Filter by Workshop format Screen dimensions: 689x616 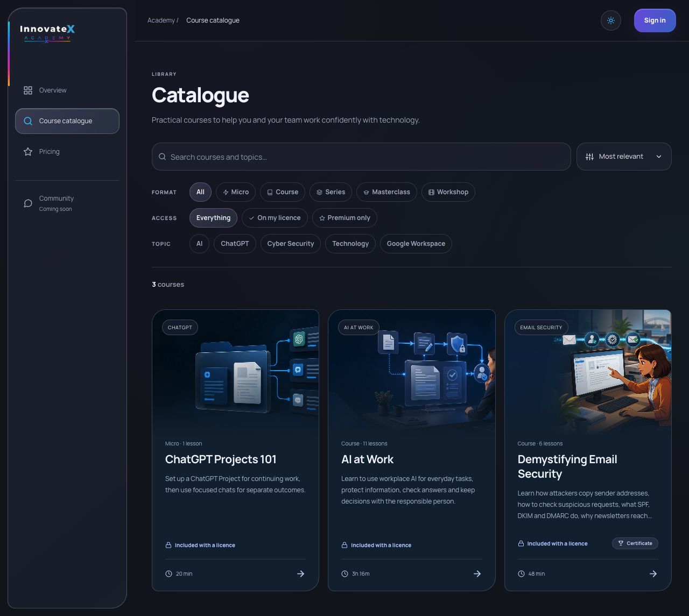click(x=448, y=192)
